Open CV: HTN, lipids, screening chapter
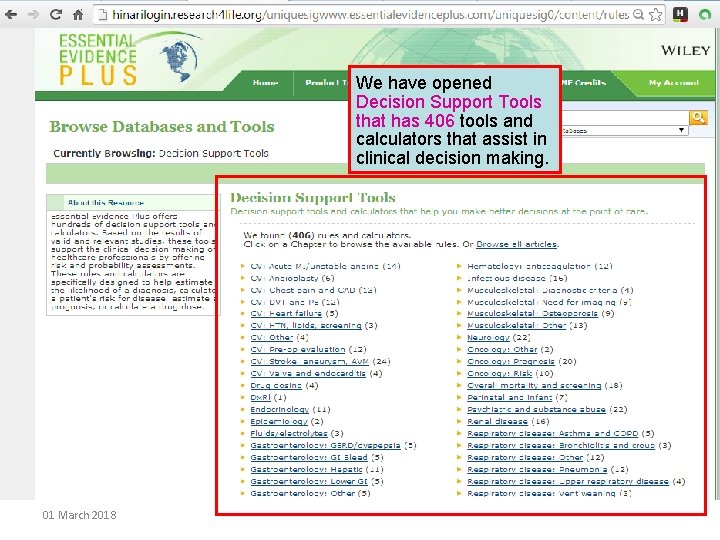 pyautogui.click(x=306, y=325)
